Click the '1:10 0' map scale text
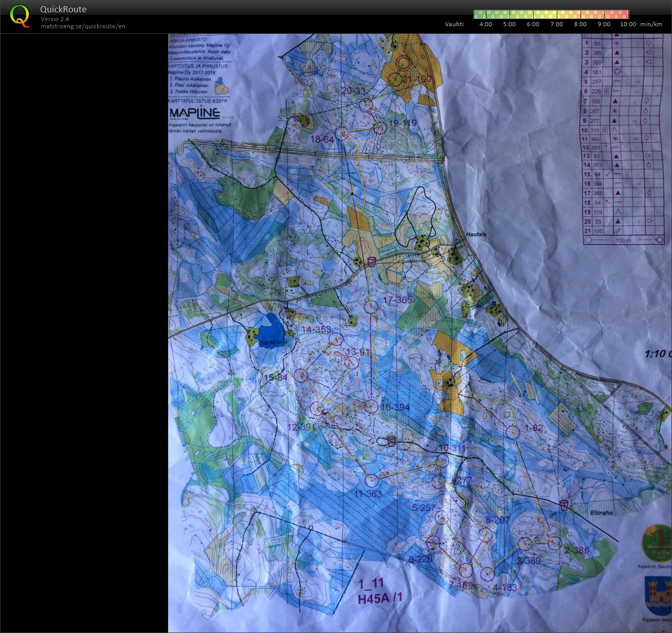Screen dimensions: 672x633 click(x=659, y=354)
